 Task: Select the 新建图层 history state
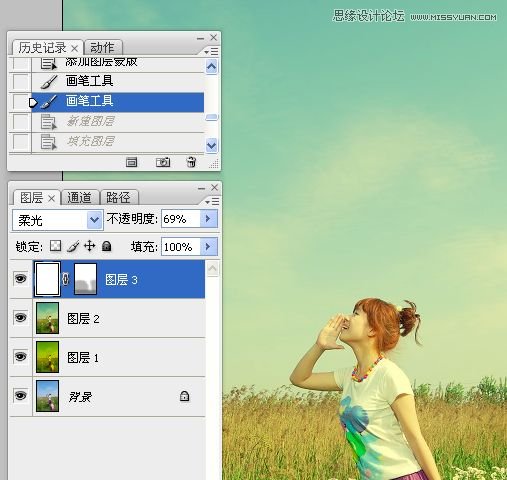90,121
